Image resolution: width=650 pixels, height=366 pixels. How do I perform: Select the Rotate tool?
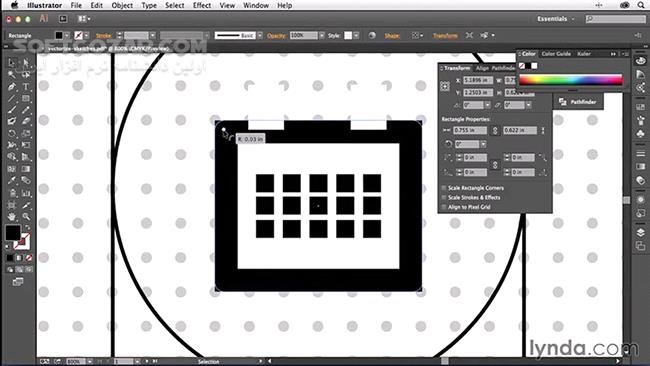[12, 133]
